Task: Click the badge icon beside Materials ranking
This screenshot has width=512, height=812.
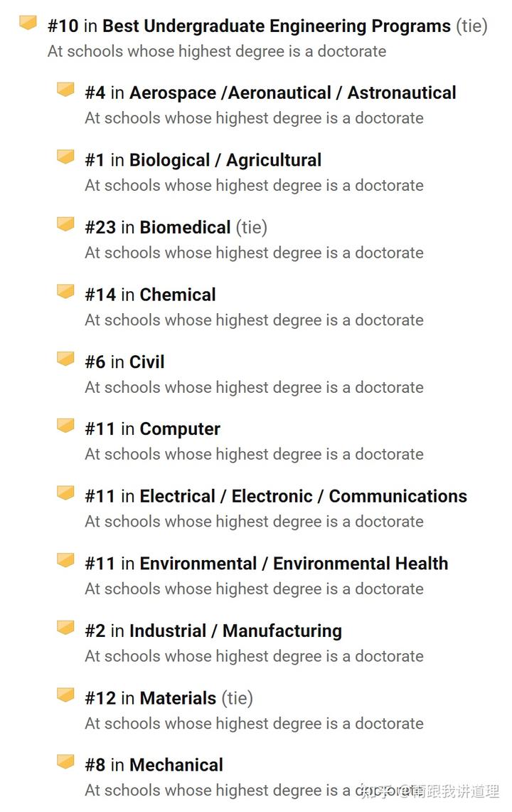Action: coord(65,695)
